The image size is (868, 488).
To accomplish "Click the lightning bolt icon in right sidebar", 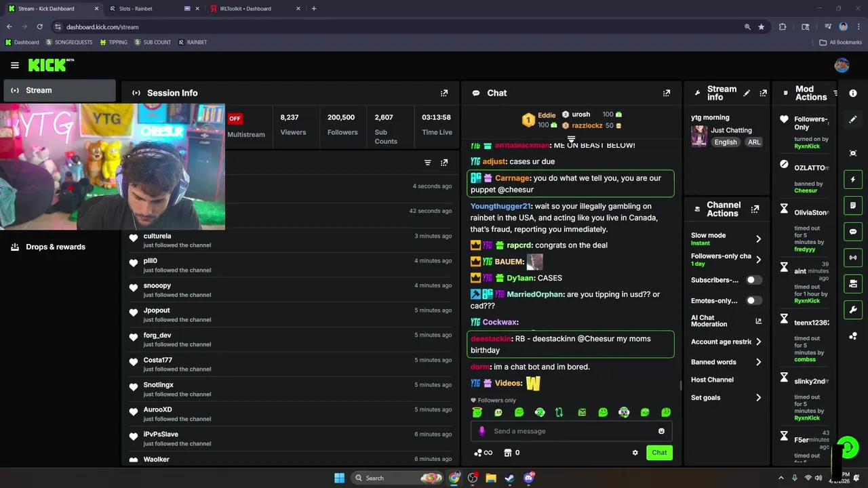I will (853, 180).
